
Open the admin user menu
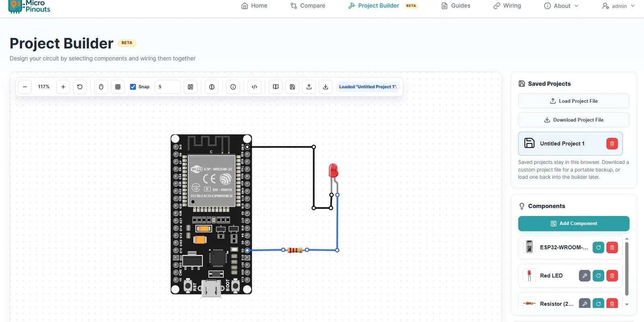coord(618,6)
